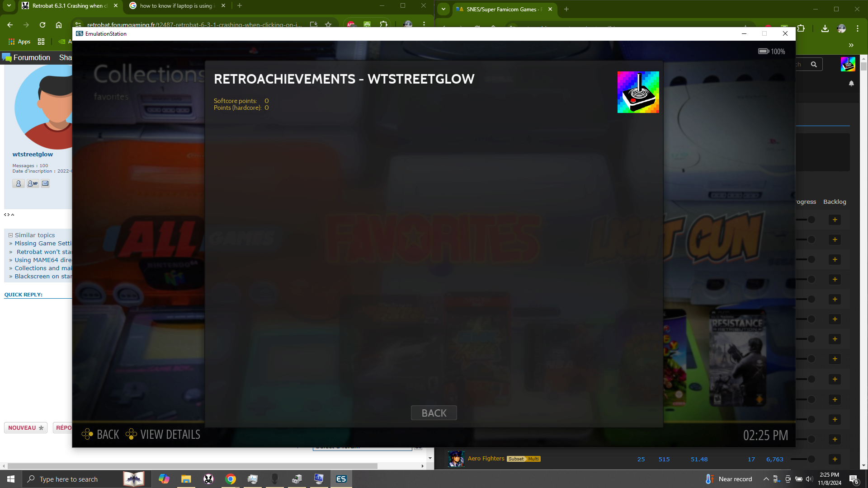Expand the Similar topics section
Screen dimensions: 868x488
pos(11,234)
